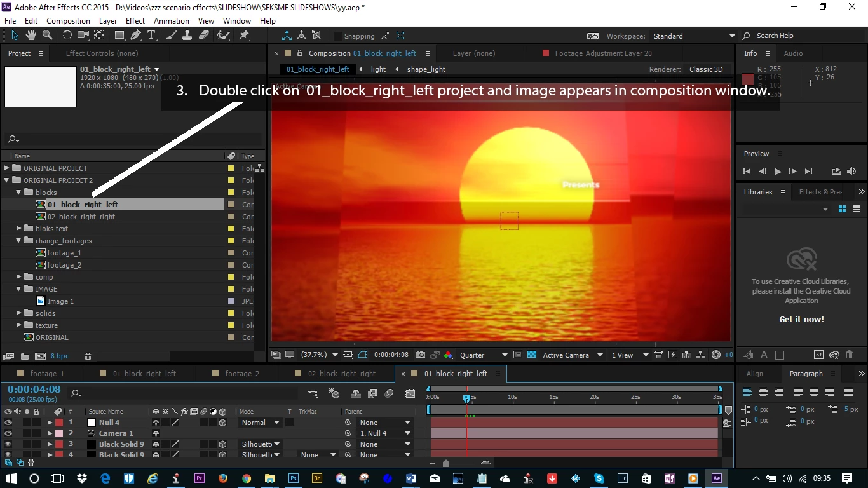Click timeline zoom slider handle
Viewport: 868px width, 488px height.
point(446,463)
